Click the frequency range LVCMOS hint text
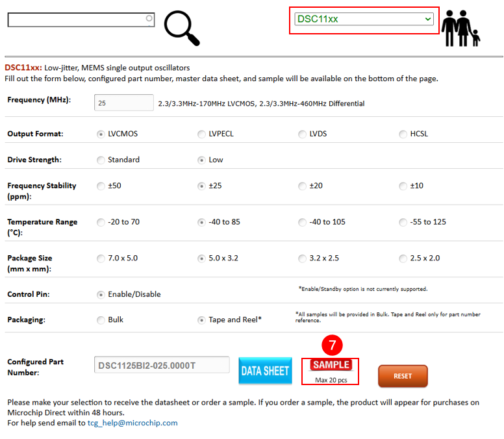The image size is (504, 439). point(261,103)
